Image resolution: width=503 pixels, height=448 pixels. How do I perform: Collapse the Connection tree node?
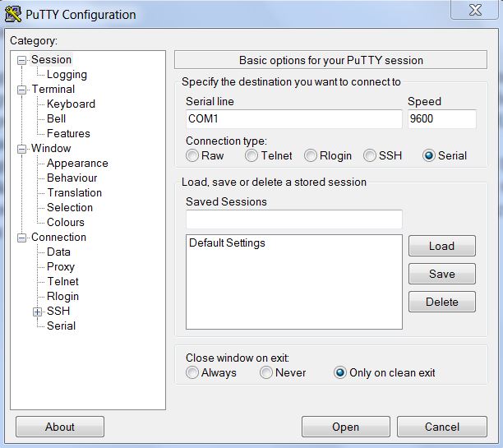click(21, 238)
